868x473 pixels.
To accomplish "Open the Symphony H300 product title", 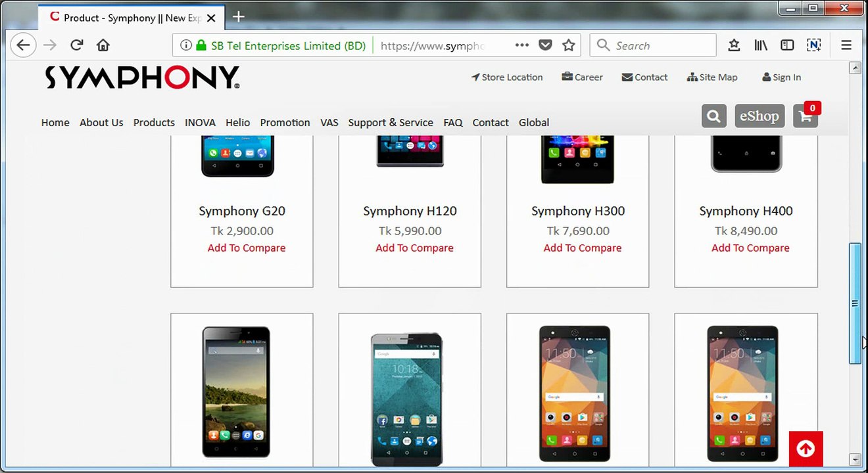I will pos(578,212).
